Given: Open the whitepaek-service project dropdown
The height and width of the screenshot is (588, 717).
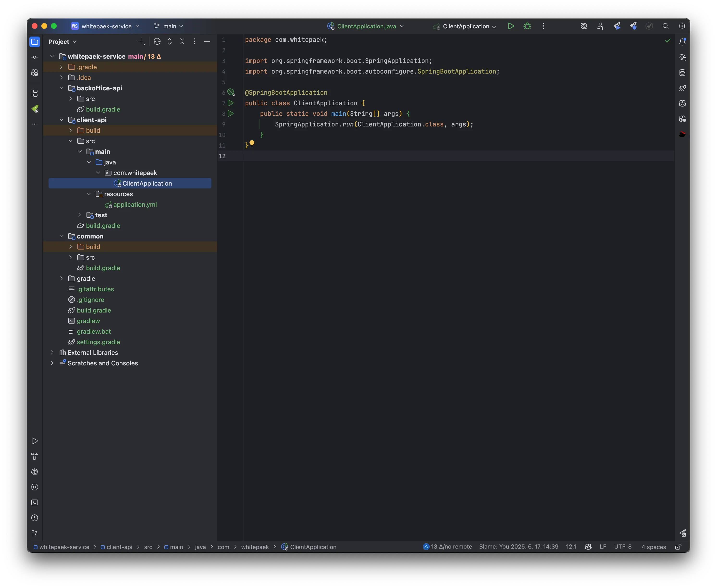Looking at the screenshot, I should [x=106, y=26].
